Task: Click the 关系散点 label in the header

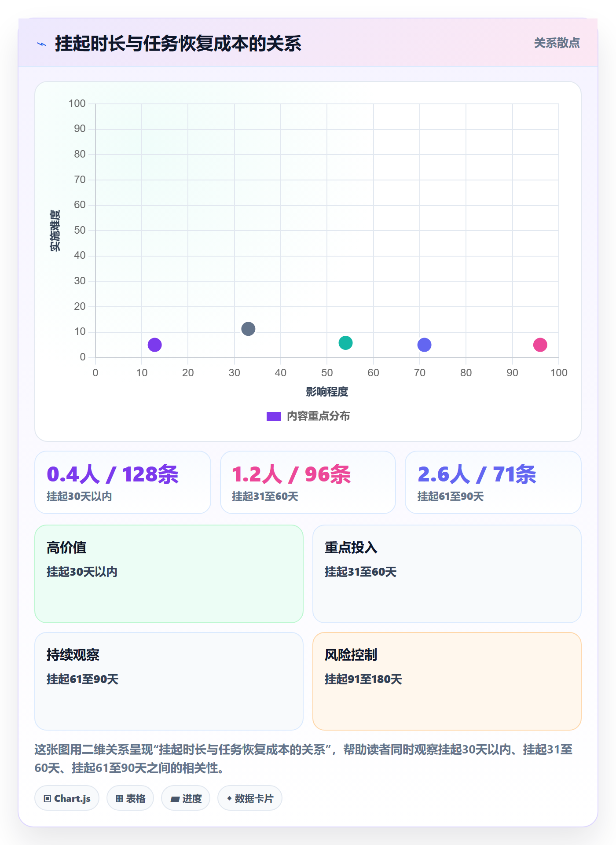Action: (557, 43)
